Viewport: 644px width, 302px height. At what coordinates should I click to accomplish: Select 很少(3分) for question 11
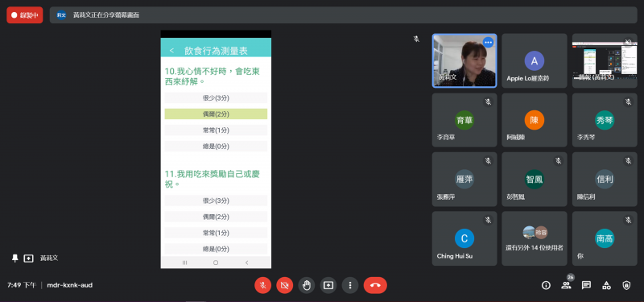coord(216,201)
